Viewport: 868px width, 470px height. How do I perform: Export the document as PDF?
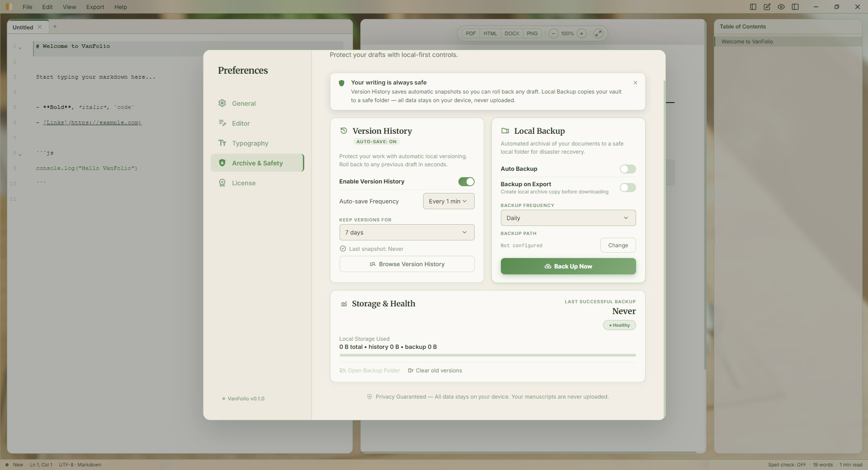(471, 33)
